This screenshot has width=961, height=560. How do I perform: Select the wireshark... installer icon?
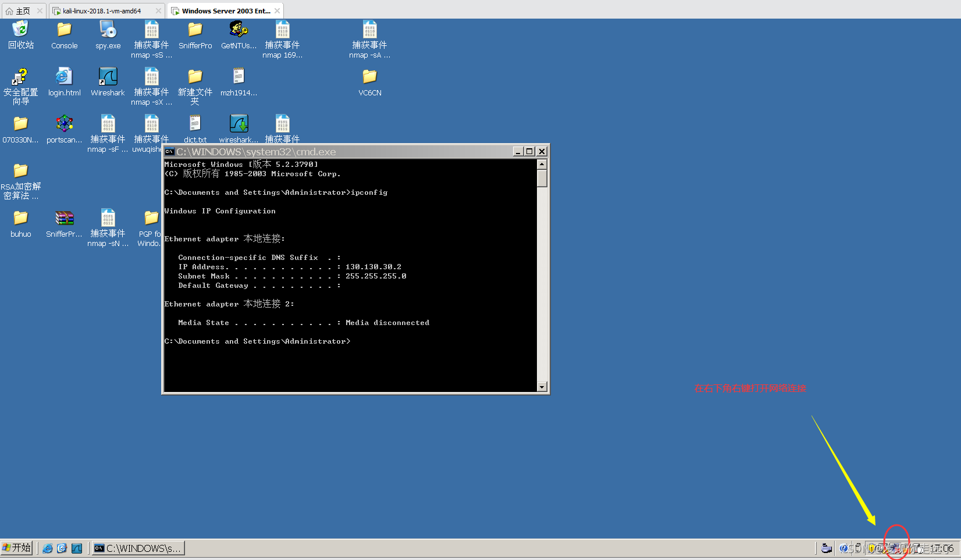point(239,129)
